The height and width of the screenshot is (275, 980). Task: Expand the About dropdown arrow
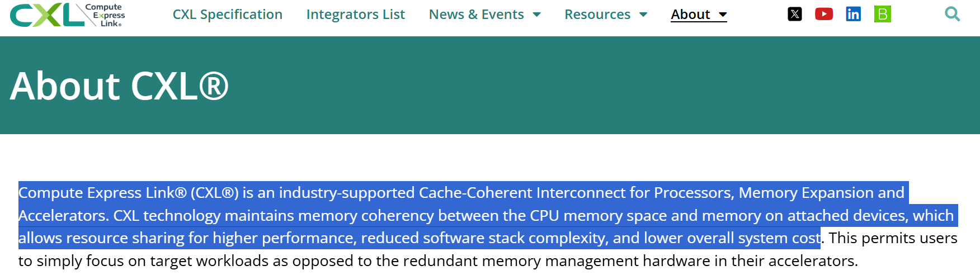point(723,15)
